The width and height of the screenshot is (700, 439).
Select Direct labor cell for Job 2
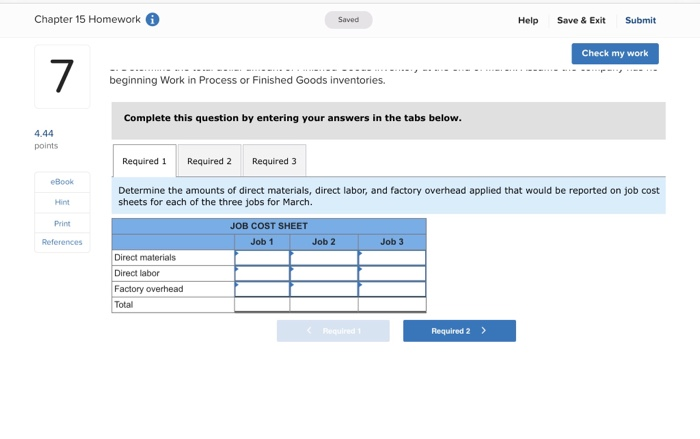point(324,273)
